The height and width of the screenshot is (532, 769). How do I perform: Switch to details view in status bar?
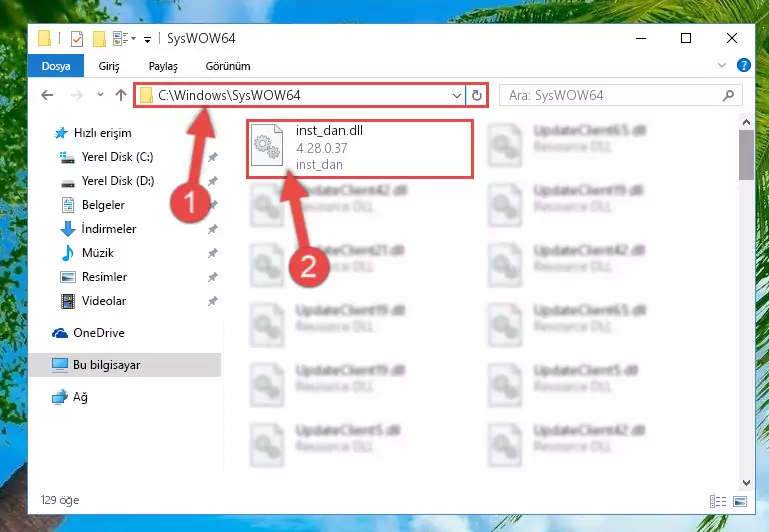click(718, 501)
